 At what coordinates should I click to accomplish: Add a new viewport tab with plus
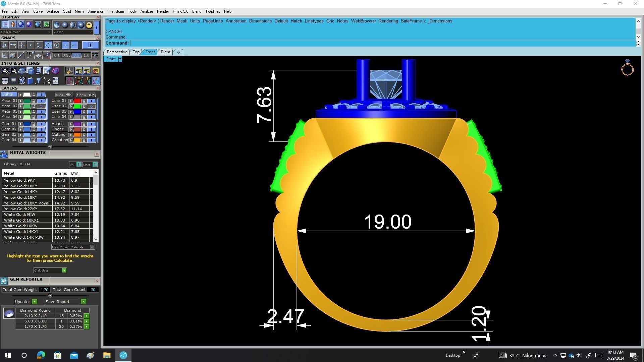click(178, 52)
